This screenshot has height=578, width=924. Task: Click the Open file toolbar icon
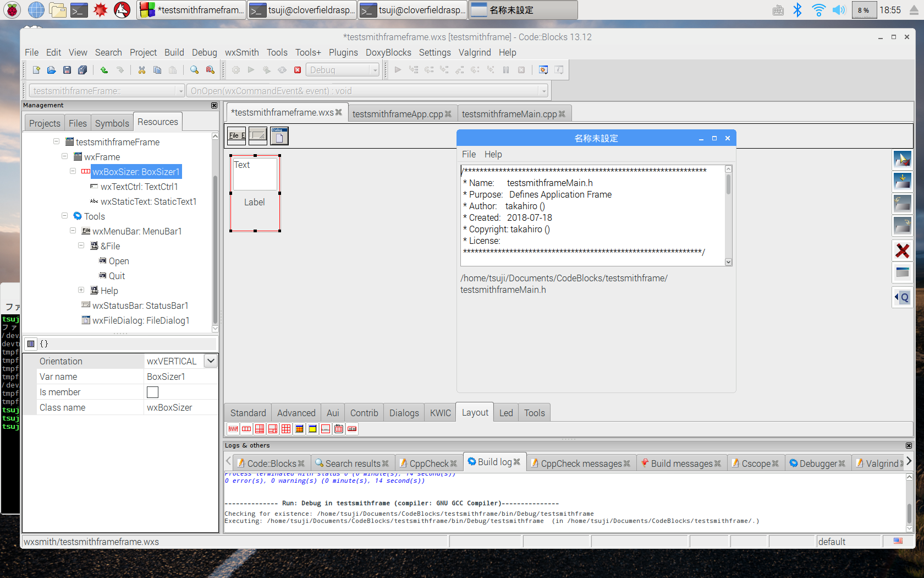pos(51,70)
